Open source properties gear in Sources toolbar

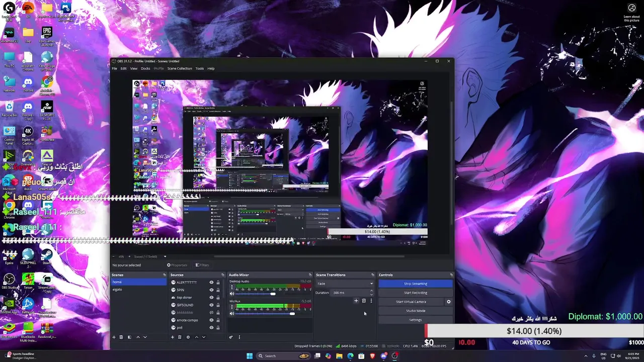(x=188, y=337)
